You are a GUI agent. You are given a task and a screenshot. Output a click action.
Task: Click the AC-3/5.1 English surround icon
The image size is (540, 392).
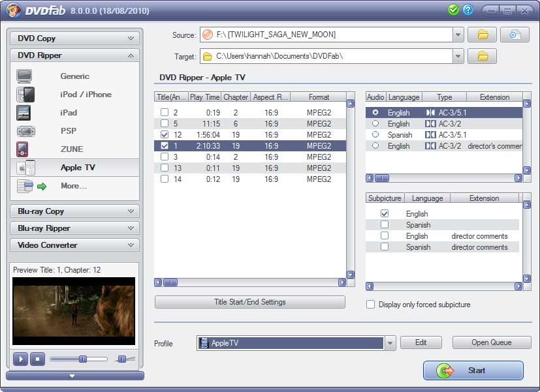tap(430, 113)
